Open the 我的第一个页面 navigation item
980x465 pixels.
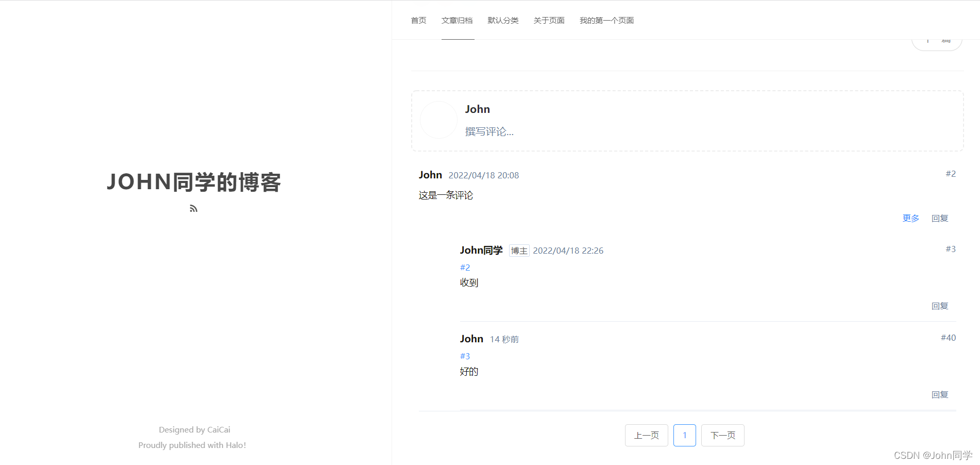tap(606, 20)
